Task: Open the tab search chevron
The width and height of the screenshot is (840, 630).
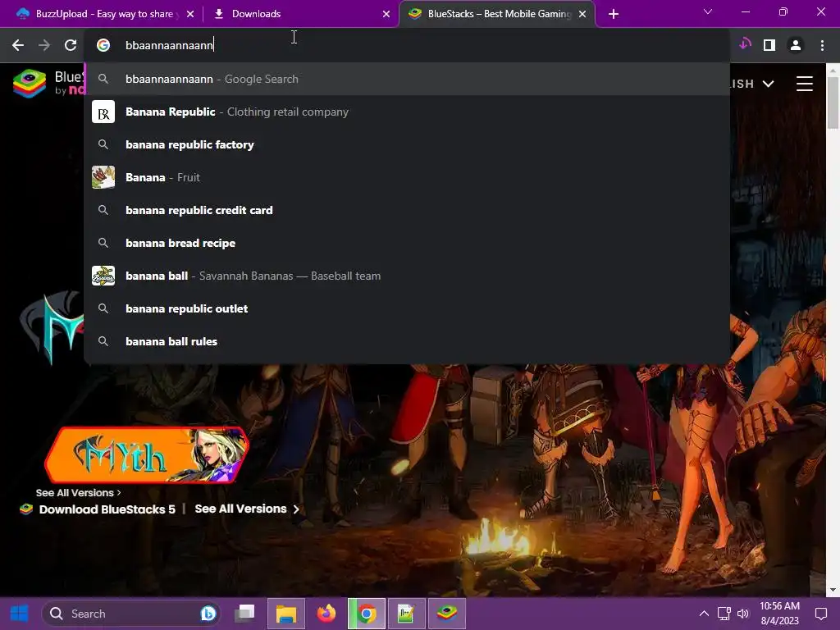Action: 708,11
